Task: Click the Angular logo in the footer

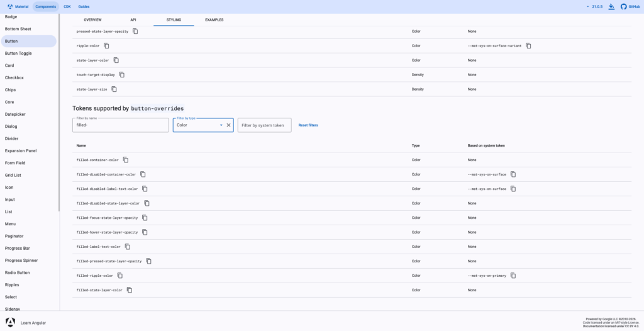Action: click(10, 322)
